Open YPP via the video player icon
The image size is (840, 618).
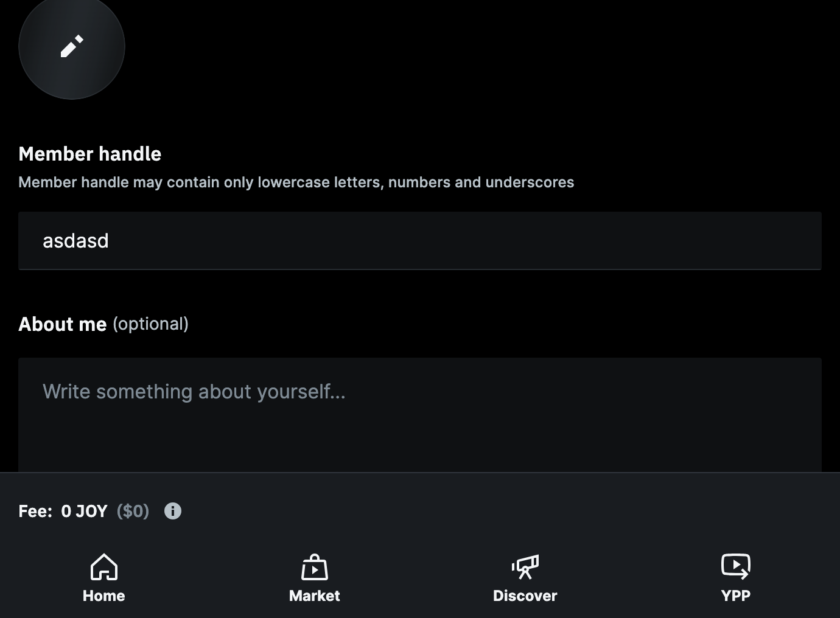[x=736, y=566]
